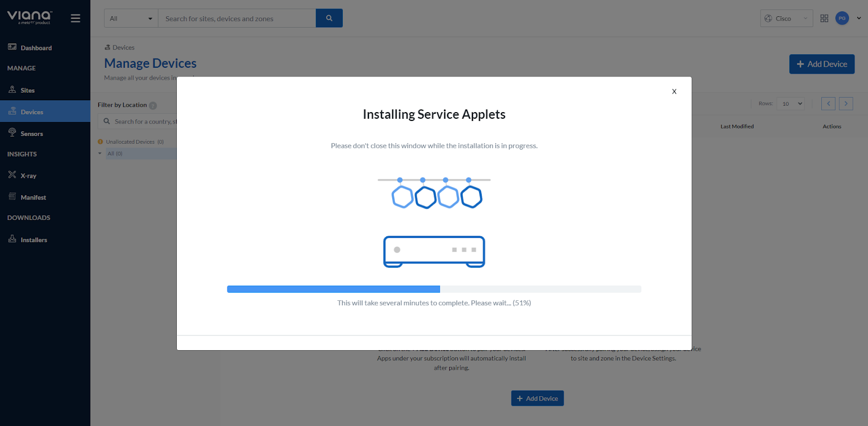
Task: Open the All search category dropdown
Action: pyautogui.click(x=131, y=18)
